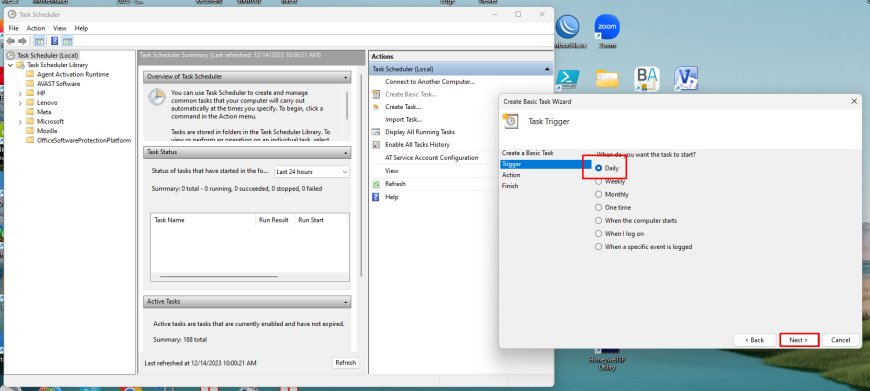Click the Back button in wizard
The image size is (870, 391).
click(x=754, y=340)
